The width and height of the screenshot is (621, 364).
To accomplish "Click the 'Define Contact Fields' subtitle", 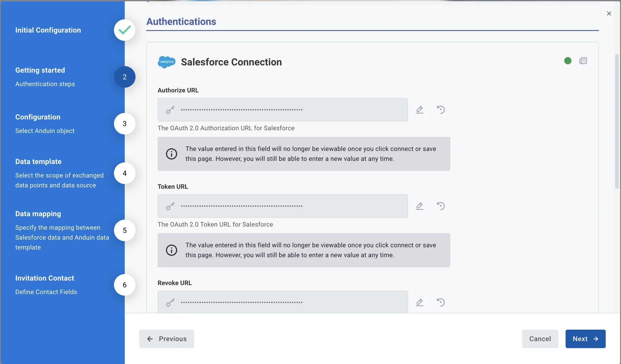I will coord(46,292).
